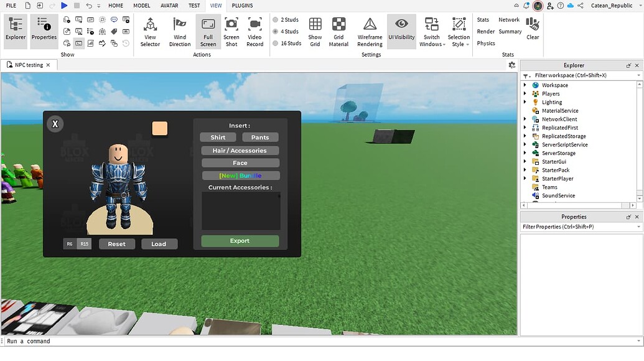Select the View Selector tool

pos(149,31)
